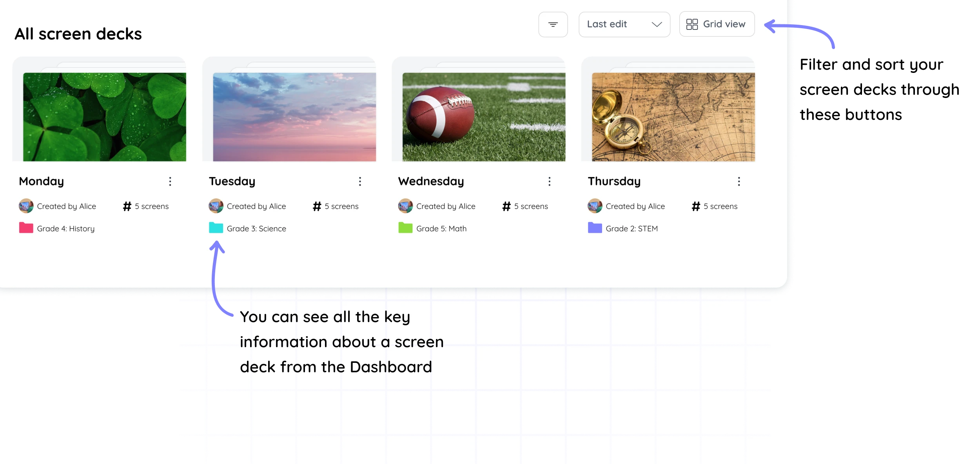Click the All screen decks heading

78,33
